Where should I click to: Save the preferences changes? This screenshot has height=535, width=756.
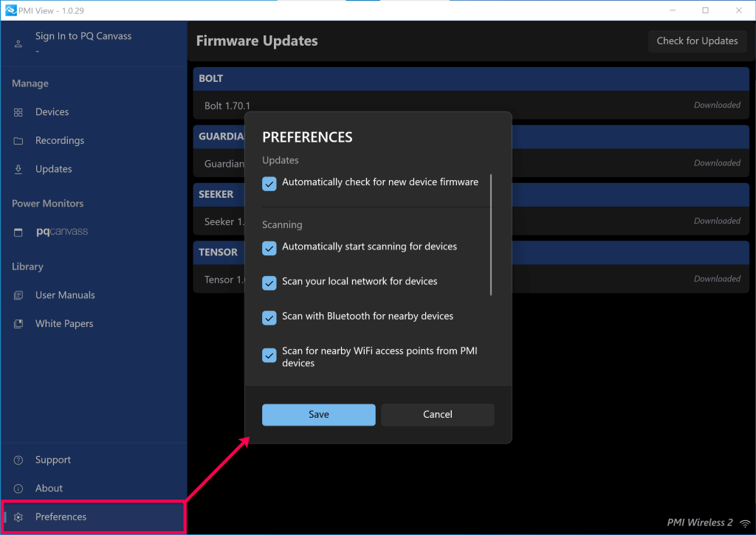(318, 415)
